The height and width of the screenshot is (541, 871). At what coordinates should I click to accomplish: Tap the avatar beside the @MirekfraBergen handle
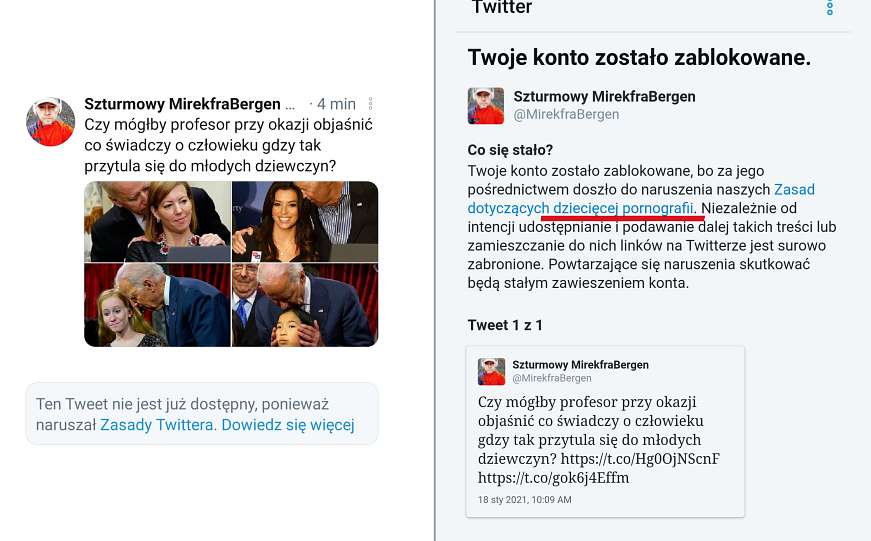coord(485,106)
